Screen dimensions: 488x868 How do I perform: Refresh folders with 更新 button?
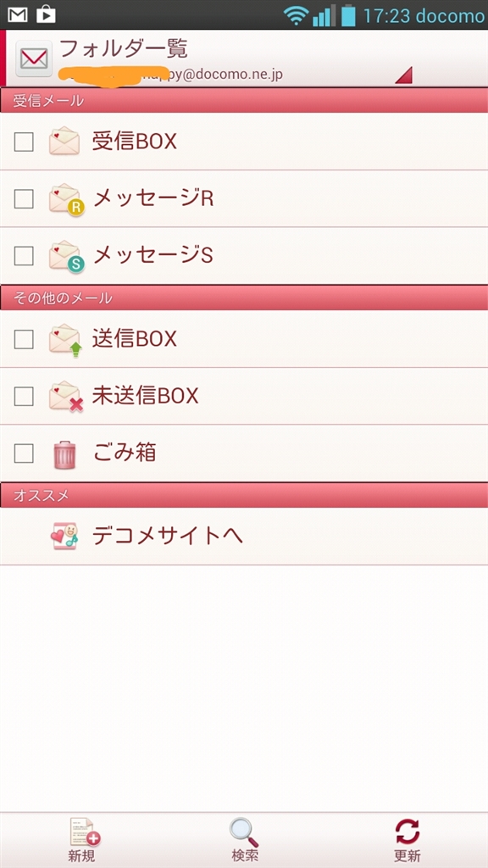(408, 840)
